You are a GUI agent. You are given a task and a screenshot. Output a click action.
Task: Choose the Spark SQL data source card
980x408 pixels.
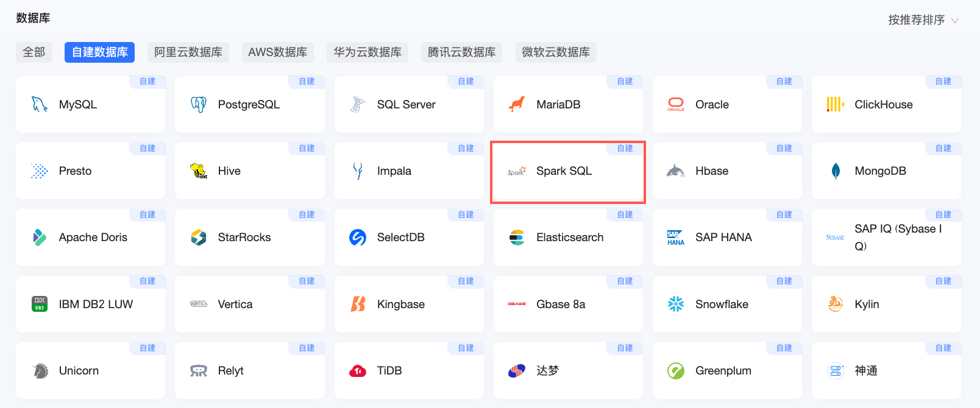(568, 171)
